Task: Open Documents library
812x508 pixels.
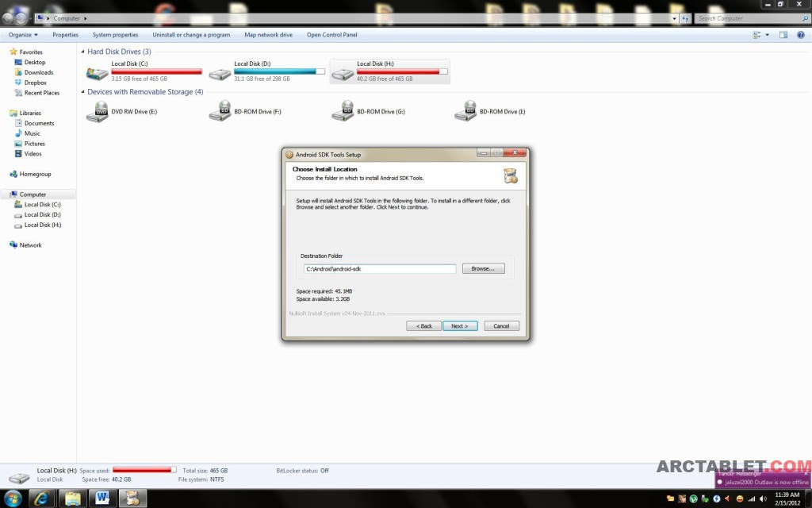Action: click(40, 123)
